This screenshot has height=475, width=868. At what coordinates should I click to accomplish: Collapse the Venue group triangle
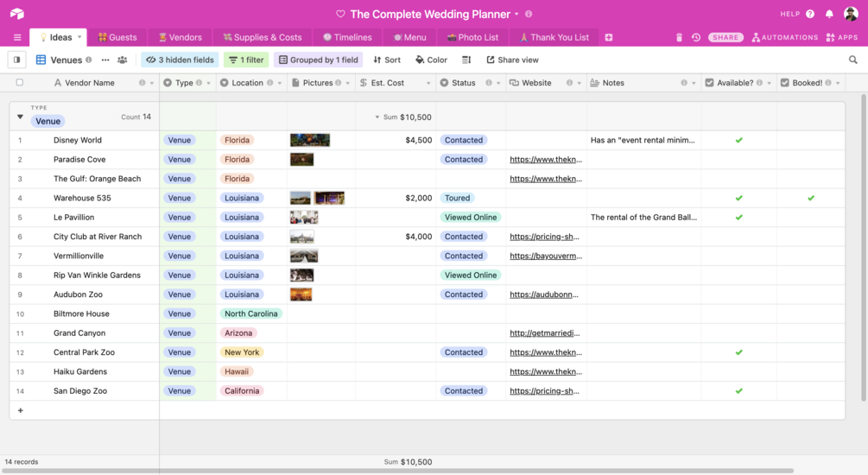pyautogui.click(x=20, y=117)
